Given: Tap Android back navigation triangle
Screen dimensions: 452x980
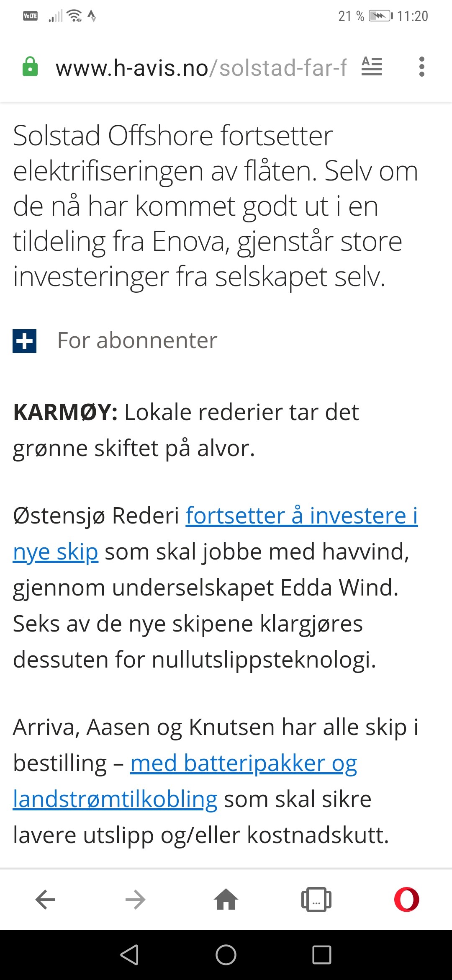Looking at the screenshot, I should [129, 955].
